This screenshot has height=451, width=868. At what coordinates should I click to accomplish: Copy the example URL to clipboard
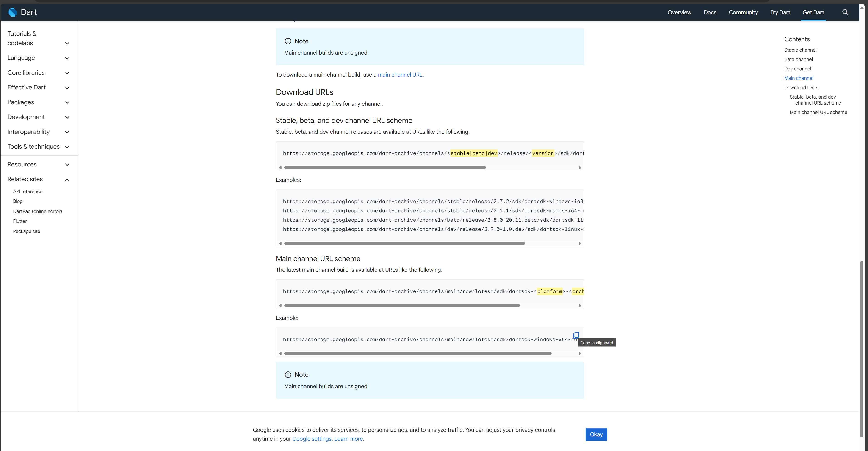pos(576,335)
